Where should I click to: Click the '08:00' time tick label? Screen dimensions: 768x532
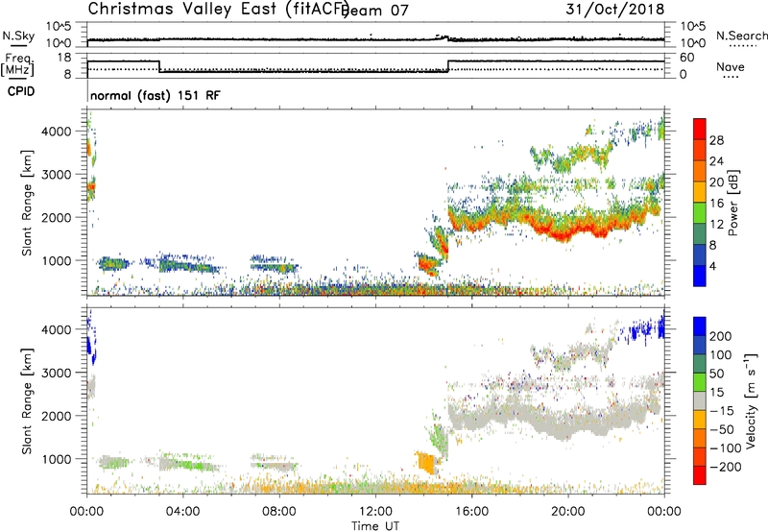pos(279,512)
